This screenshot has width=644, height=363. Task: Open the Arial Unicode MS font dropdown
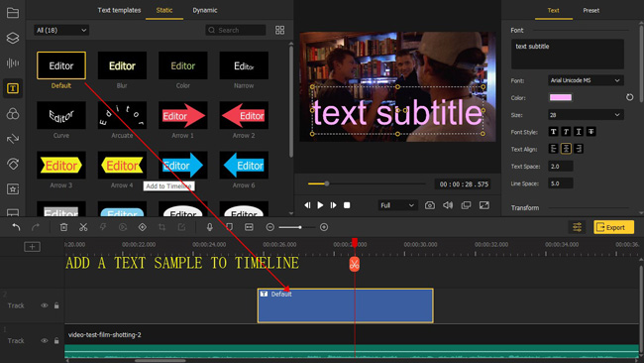586,80
